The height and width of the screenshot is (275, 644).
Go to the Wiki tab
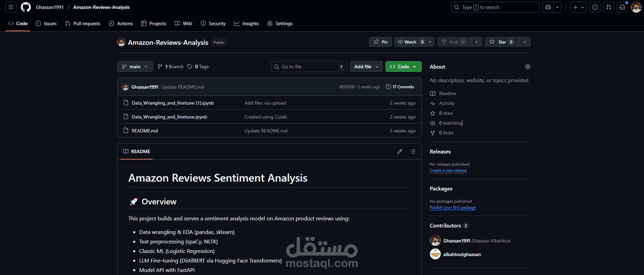click(184, 23)
